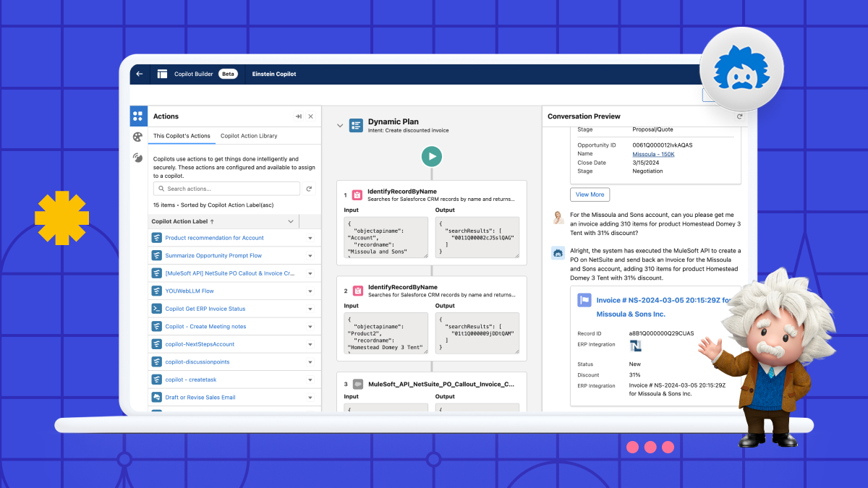
Task: Refresh the Conversation Preview
Action: tap(739, 116)
